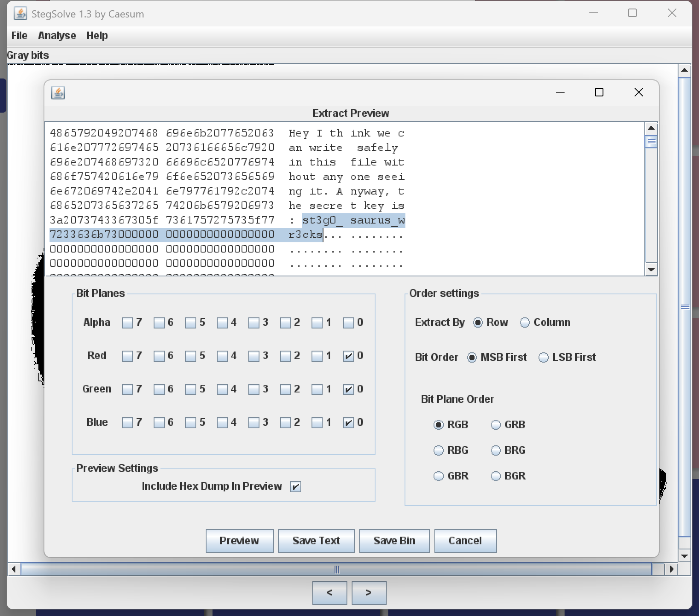Open the Analyse menu
This screenshot has width=699, height=616.
pyautogui.click(x=57, y=36)
